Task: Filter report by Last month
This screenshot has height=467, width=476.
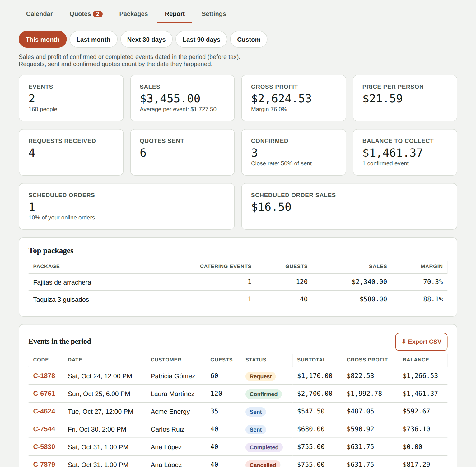Action: [93, 39]
